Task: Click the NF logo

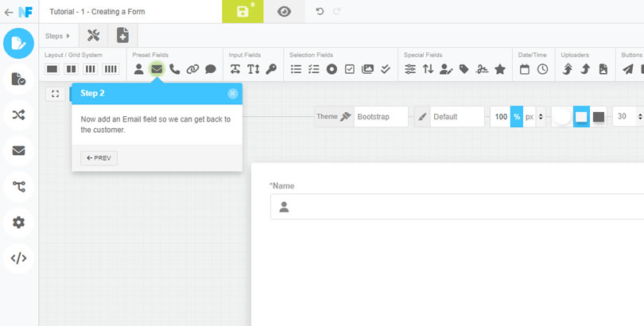Action: click(25, 12)
